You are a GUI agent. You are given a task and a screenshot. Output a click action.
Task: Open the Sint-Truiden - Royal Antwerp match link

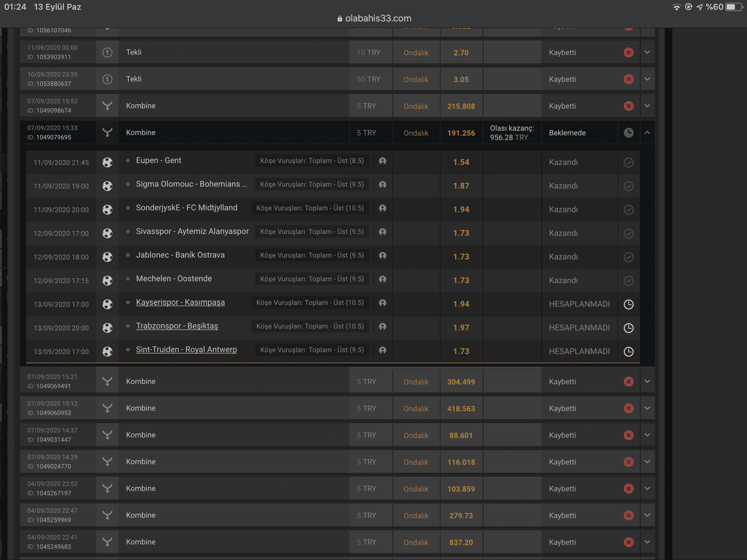[x=186, y=349]
